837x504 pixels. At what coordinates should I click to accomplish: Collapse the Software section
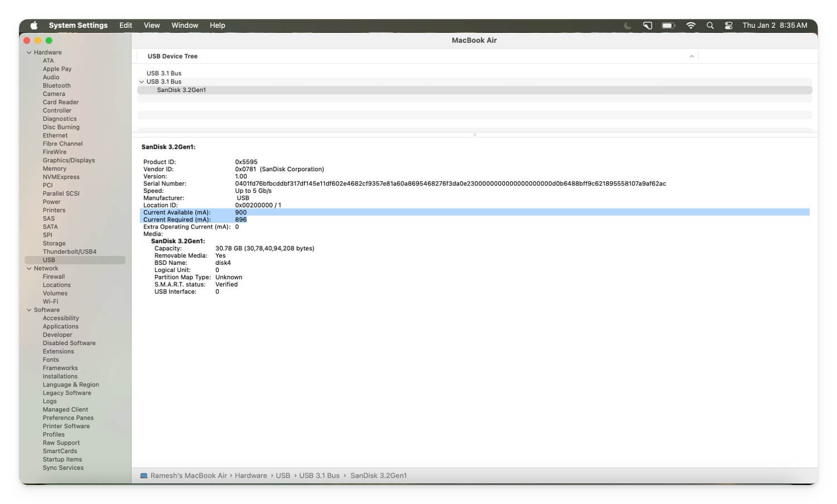pos(29,310)
